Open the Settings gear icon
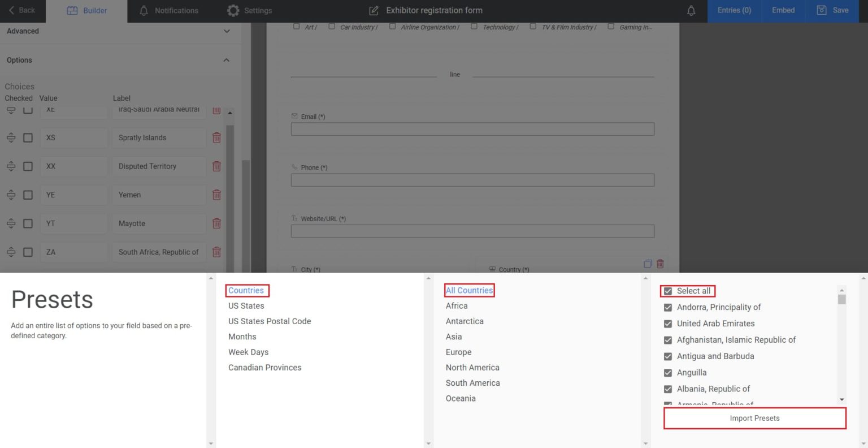The image size is (868, 448). [233, 10]
